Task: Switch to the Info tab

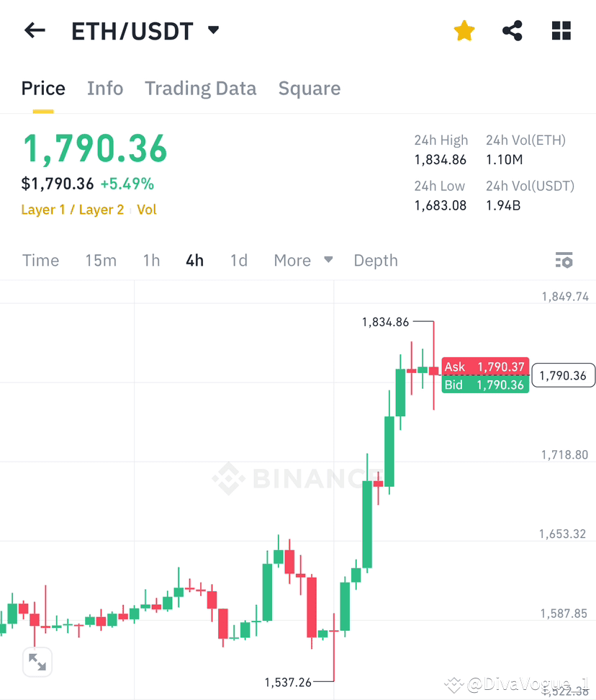Action: click(105, 88)
